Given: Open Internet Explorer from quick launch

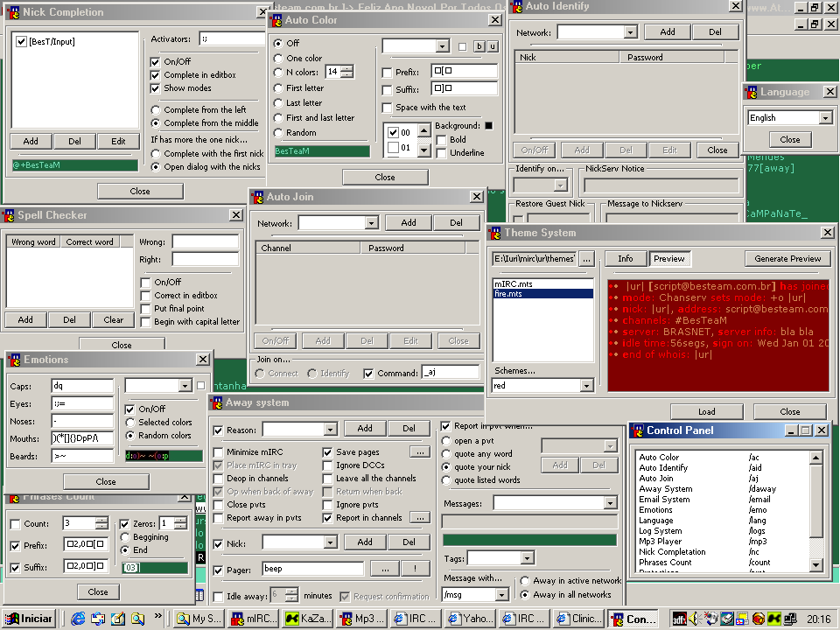Looking at the screenshot, I should click(78, 619).
